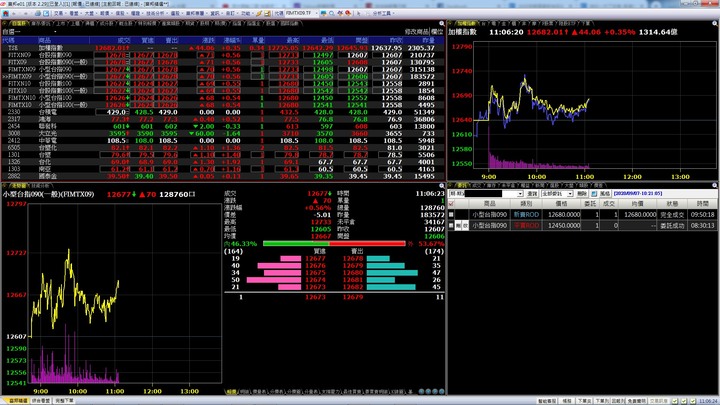Click the print icon in the toolbar

[38, 14]
